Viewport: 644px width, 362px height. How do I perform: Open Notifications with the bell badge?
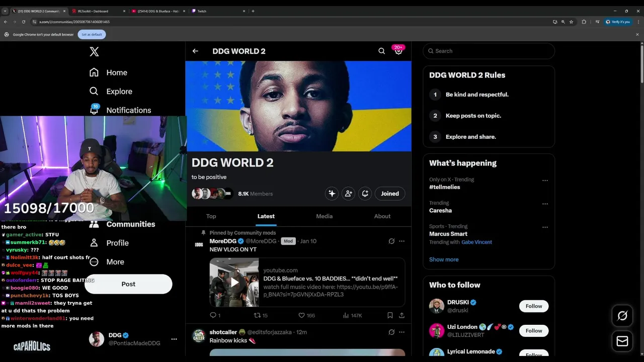coord(120,110)
